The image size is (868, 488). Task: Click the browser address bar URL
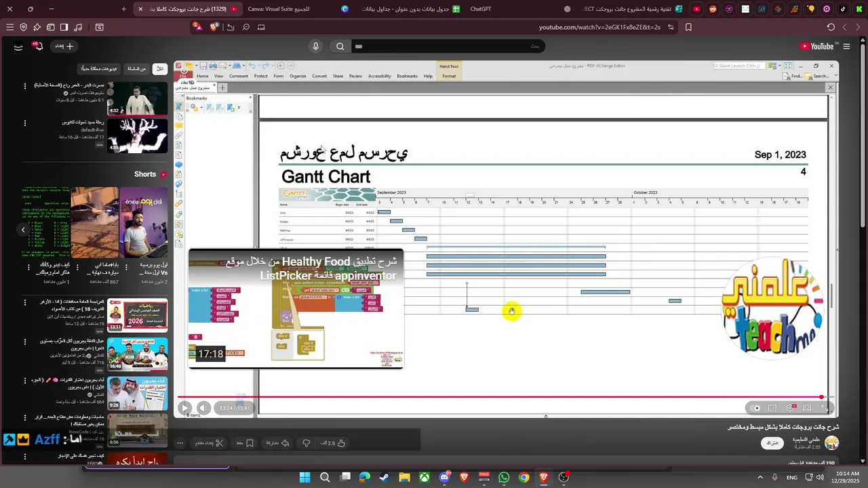(x=599, y=27)
